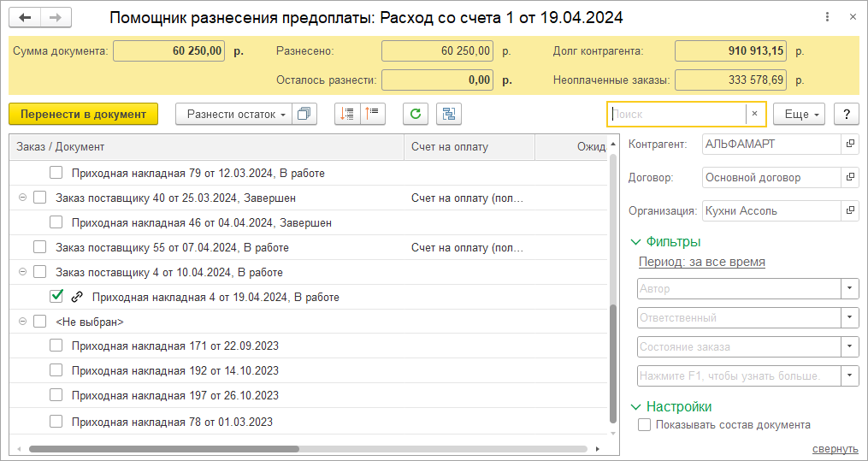Open the Кухни Ассоль organization icon

(850, 210)
